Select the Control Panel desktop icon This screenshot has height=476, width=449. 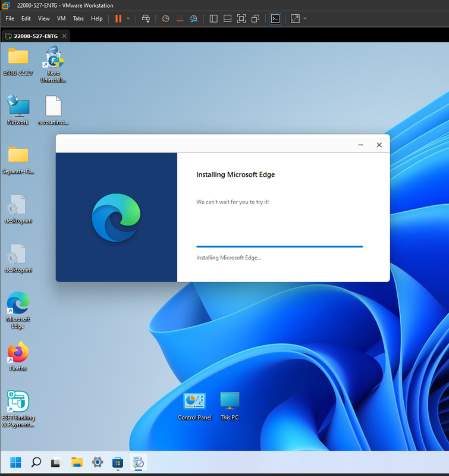click(x=194, y=406)
